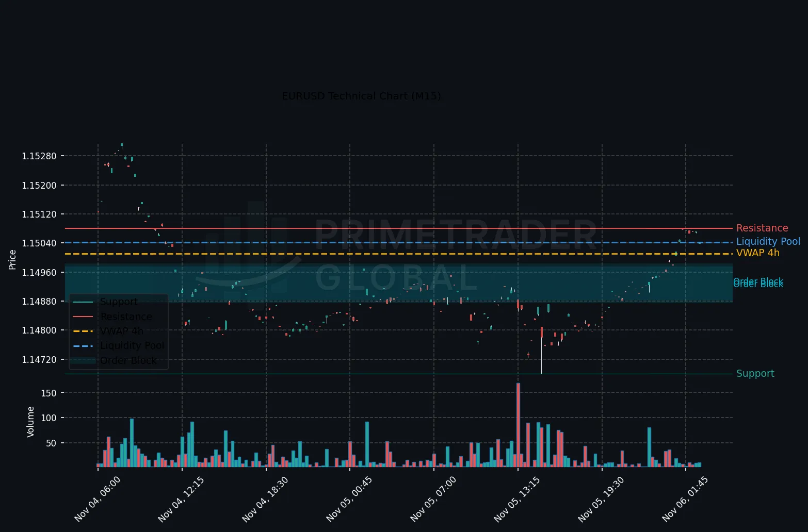Click the Price axis title
Screen dimensions: 808x532
tap(12, 260)
